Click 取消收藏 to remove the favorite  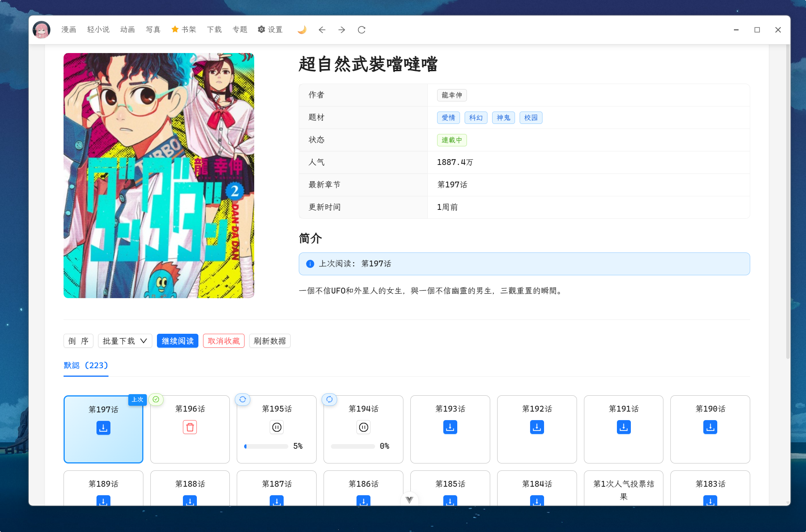224,341
